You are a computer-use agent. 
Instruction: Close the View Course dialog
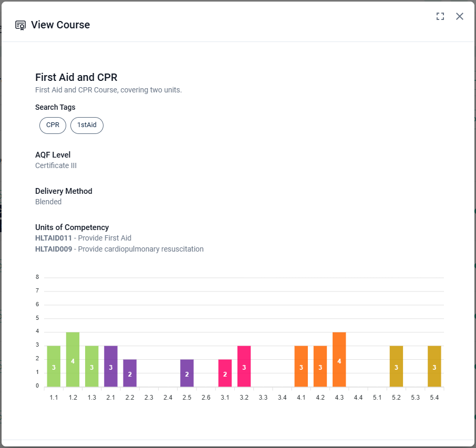pyautogui.click(x=460, y=16)
